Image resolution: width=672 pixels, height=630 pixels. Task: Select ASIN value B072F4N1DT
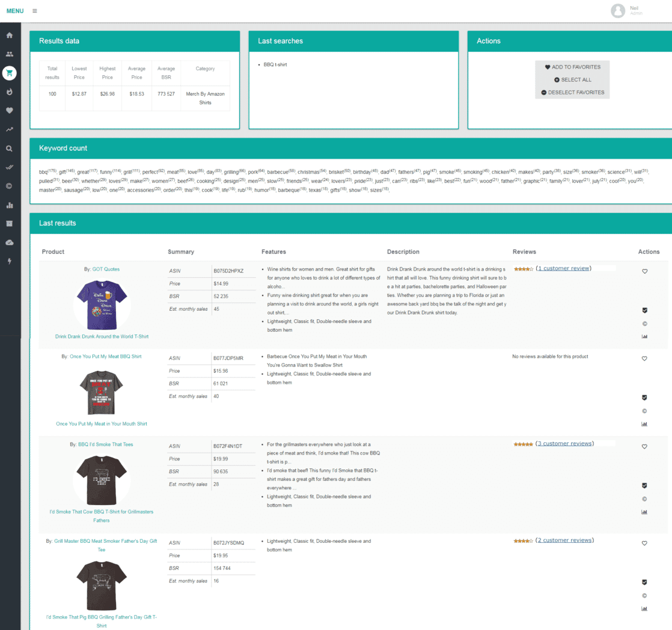coord(228,446)
